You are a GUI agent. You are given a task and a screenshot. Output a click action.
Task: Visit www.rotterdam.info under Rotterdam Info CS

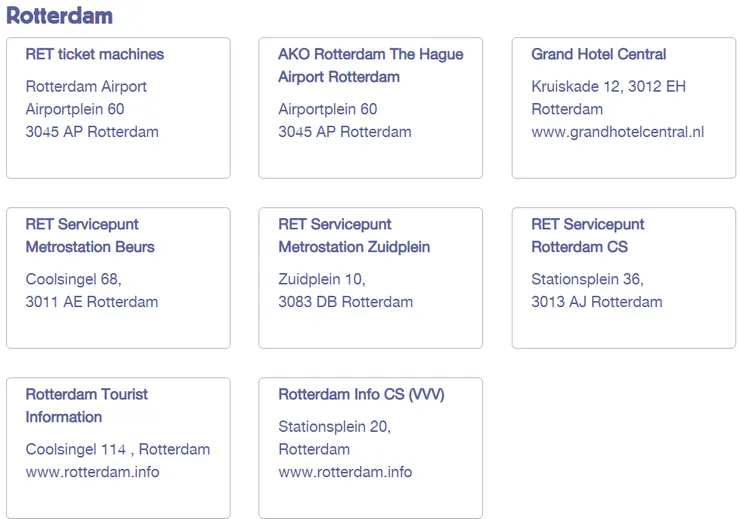(345, 471)
